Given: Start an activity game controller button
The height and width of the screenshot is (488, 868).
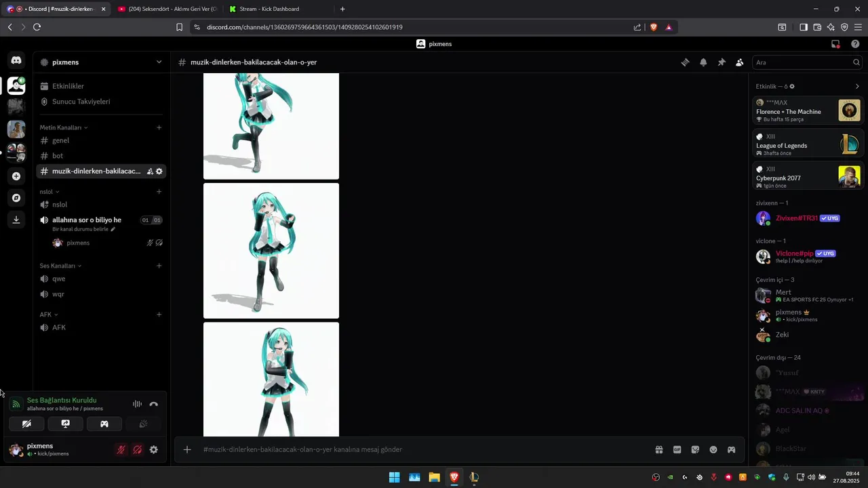Looking at the screenshot, I should [104, 424].
